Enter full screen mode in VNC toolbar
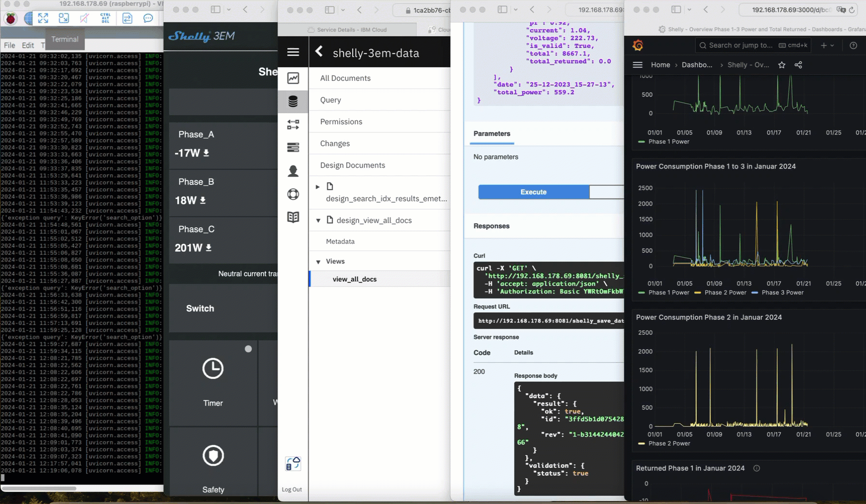This screenshot has width=866, height=504. (43, 18)
